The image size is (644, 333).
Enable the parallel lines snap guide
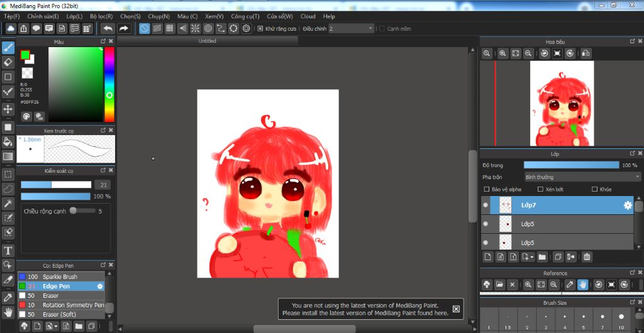(157, 28)
